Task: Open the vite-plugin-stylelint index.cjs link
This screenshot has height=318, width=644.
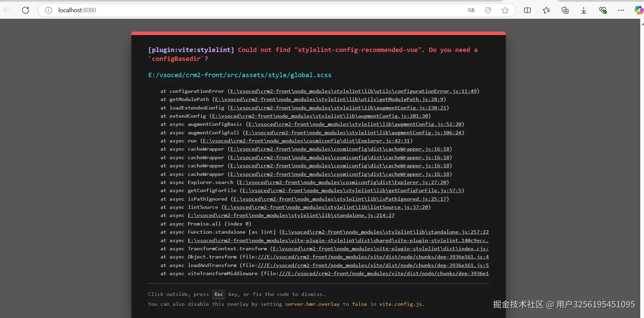Action: 381,249
